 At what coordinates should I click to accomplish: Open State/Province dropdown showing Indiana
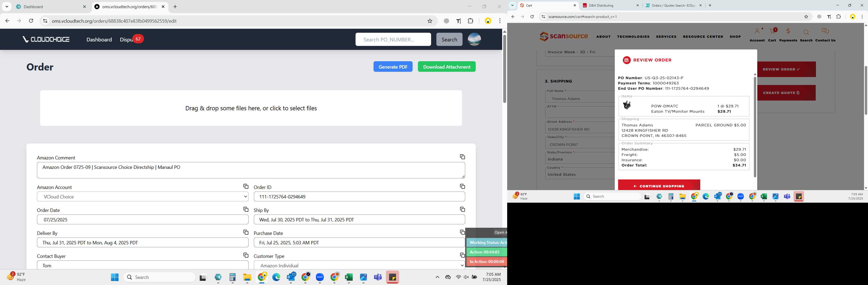[580, 159]
